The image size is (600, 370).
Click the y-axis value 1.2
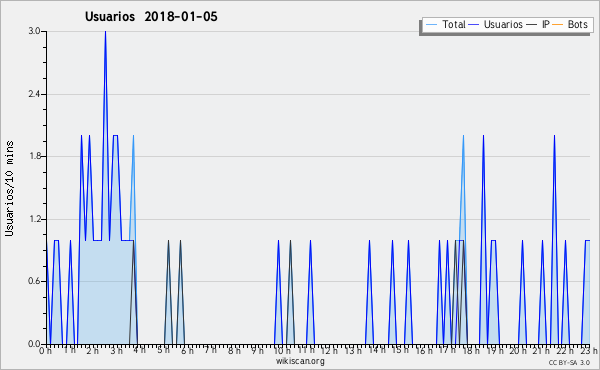click(34, 219)
